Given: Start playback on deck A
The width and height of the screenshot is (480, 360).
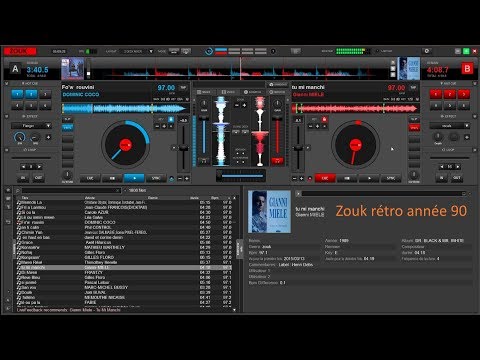Looking at the screenshot, I should 134,178.
